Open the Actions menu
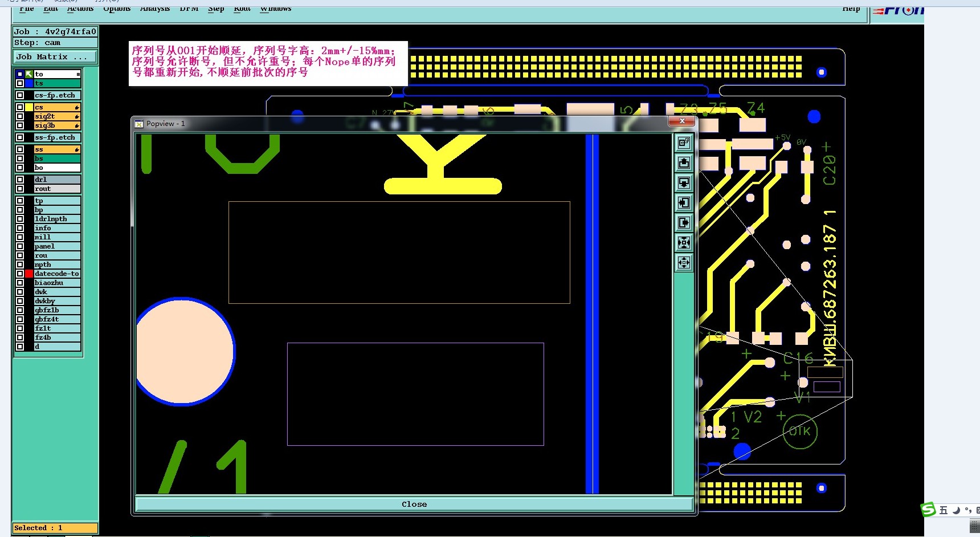This screenshot has height=537, width=980. [80, 9]
